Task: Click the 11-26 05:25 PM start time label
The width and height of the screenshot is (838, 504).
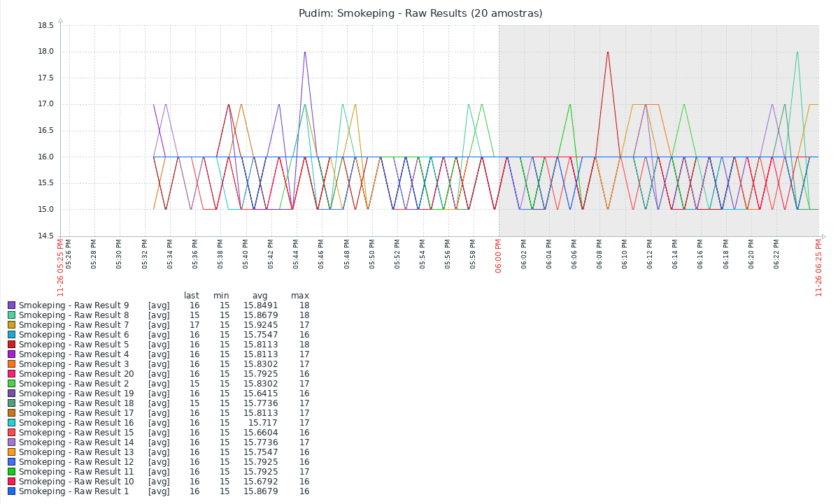Action: [x=61, y=267]
